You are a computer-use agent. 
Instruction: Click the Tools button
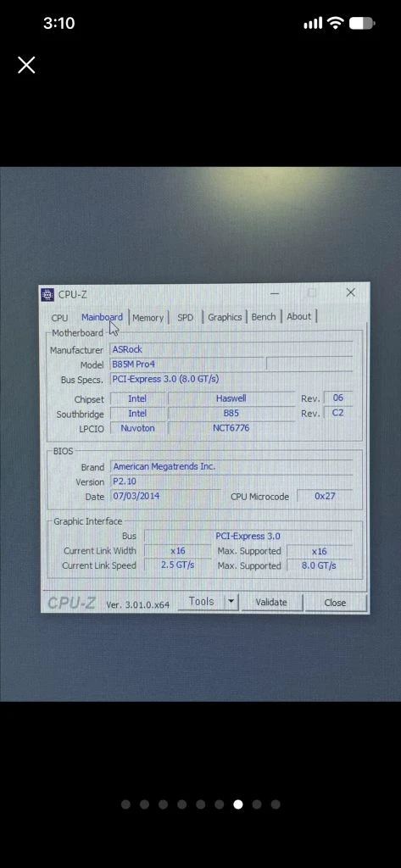(x=202, y=601)
